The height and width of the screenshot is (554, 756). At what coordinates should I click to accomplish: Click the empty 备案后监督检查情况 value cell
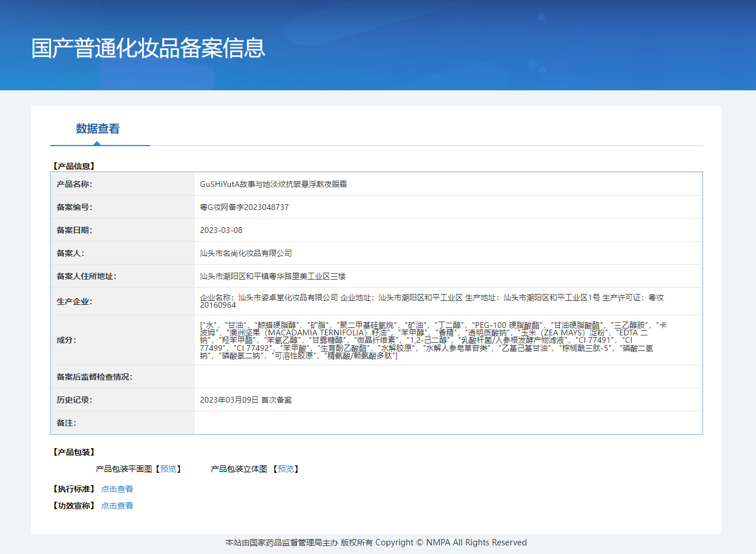[x=448, y=377]
